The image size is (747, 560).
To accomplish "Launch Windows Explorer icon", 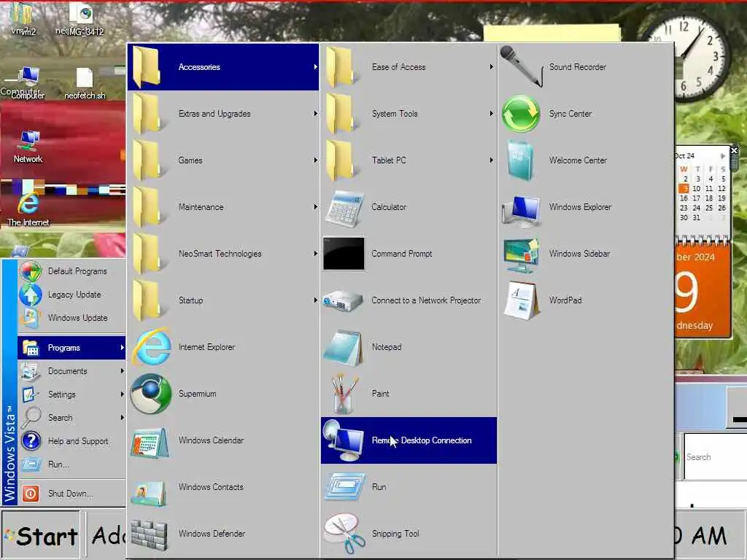I will pyautogui.click(x=521, y=210).
